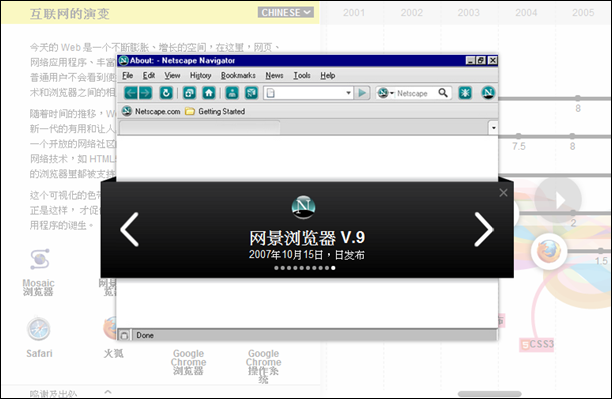Select the Safari compass icon
The width and height of the screenshot is (612, 399).
[39, 329]
